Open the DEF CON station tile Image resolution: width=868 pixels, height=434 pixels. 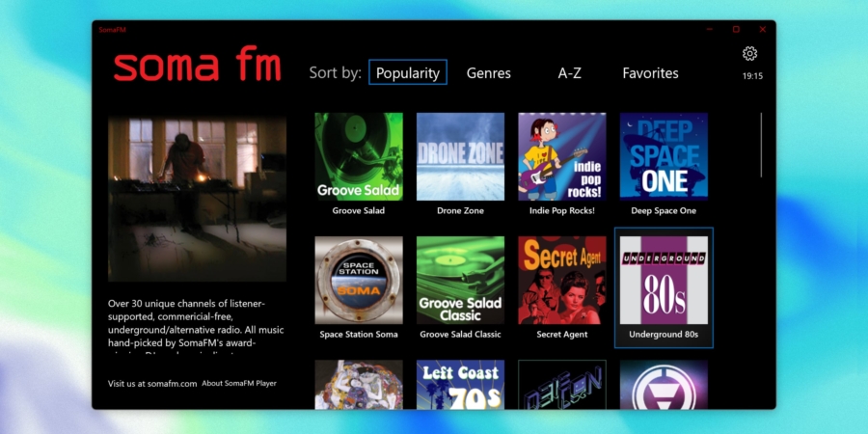point(561,385)
